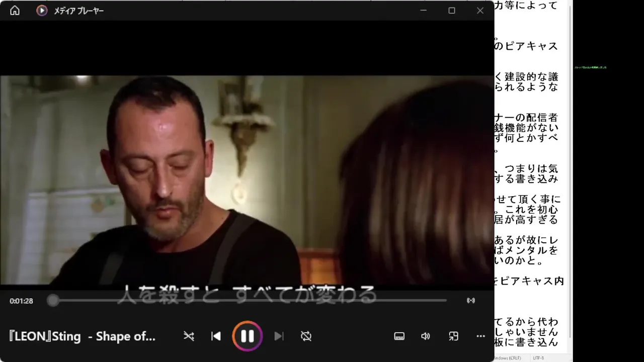Screen dimensions: 644x362
Task: Toggle repeat mode
Action: click(x=306, y=336)
